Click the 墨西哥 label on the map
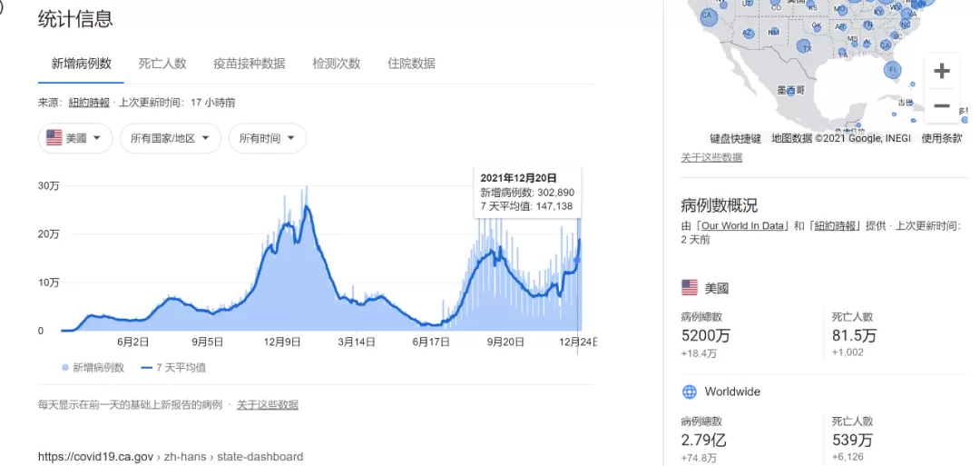 tap(790, 92)
